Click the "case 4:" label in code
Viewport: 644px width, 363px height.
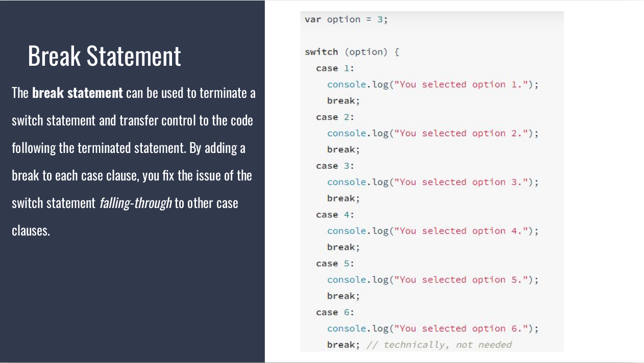coord(335,215)
